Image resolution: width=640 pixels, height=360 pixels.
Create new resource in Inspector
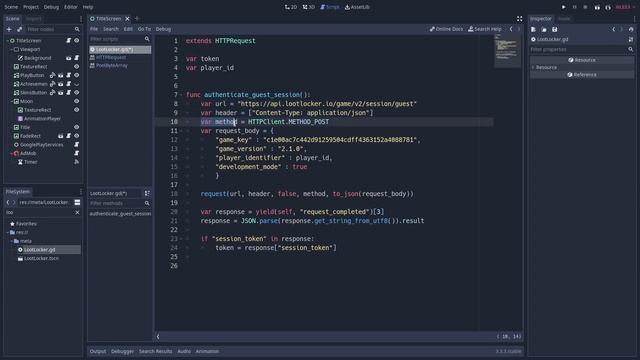(533, 29)
